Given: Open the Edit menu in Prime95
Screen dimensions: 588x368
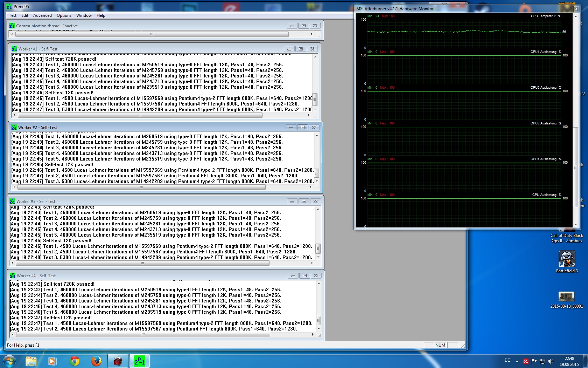Looking at the screenshot, I should point(24,15).
